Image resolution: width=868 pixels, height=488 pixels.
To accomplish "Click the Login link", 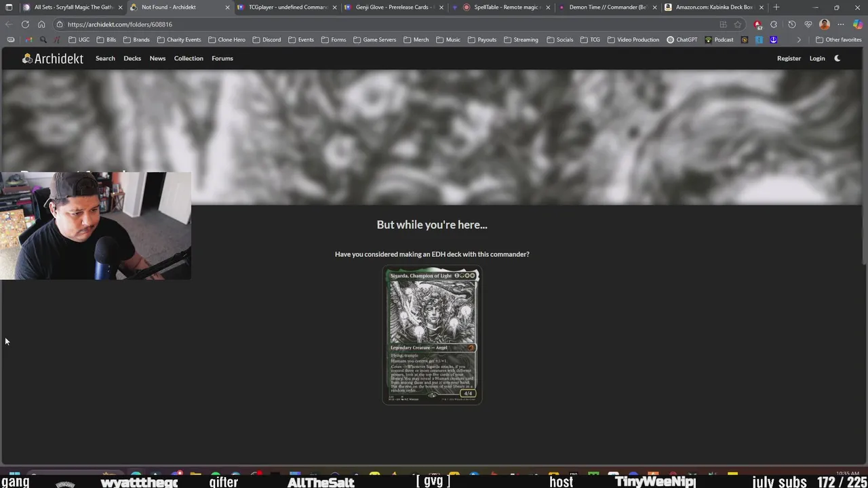I will click(817, 58).
